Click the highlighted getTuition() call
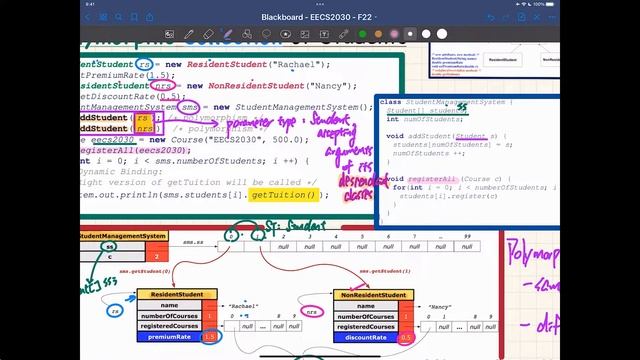This screenshot has height=360, width=640. click(x=283, y=195)
